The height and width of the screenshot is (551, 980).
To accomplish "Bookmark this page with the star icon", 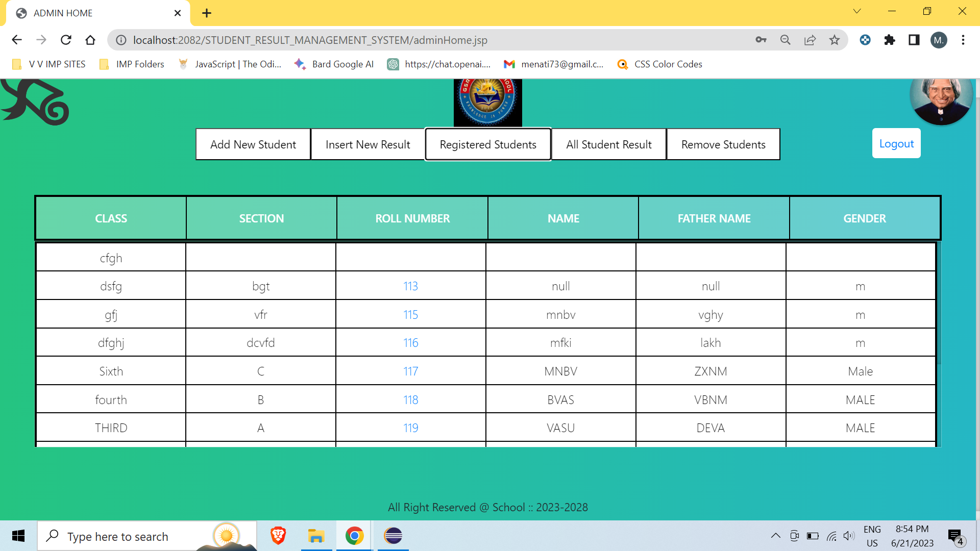I will (x=835, y=40).
